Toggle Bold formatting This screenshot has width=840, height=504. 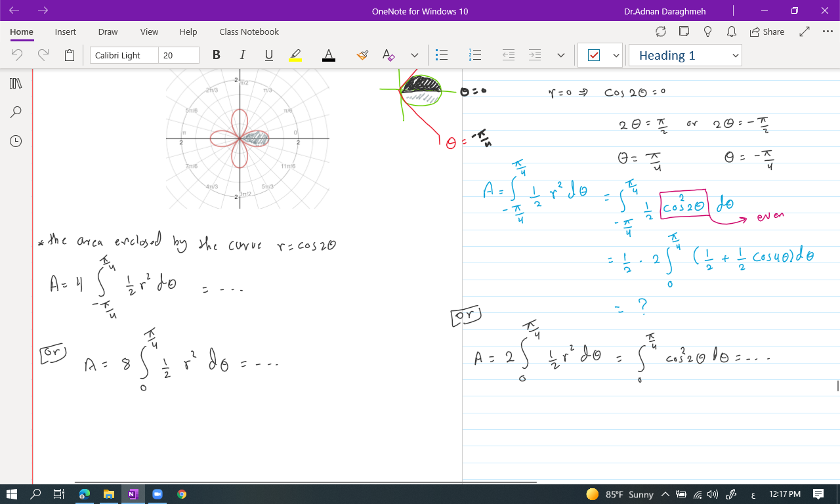[x=216, y=55]
